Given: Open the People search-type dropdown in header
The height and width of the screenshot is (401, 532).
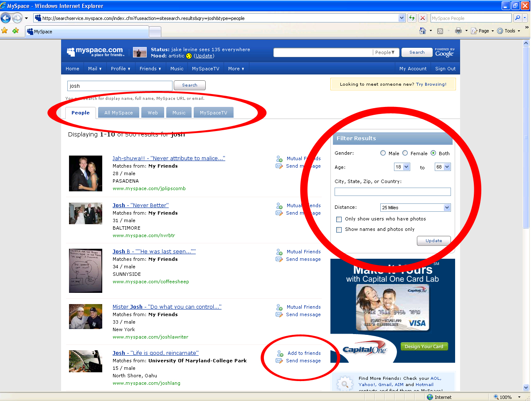Looking at the screenshot, I should coord(386,52).
